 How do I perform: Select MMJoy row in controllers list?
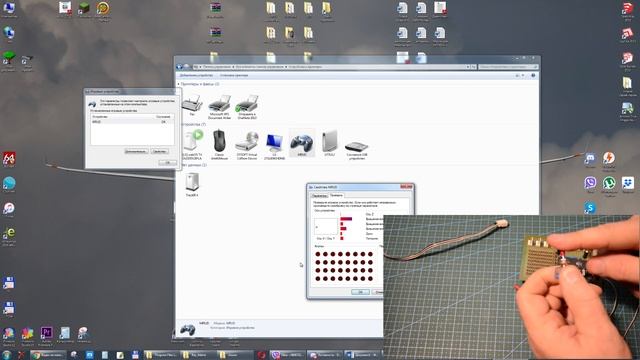click(132, 122)
